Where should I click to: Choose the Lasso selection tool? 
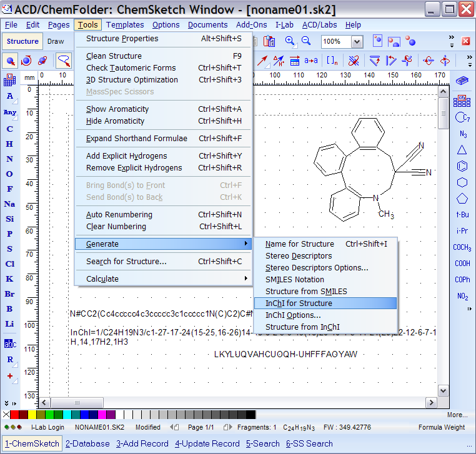coord(64,61)
